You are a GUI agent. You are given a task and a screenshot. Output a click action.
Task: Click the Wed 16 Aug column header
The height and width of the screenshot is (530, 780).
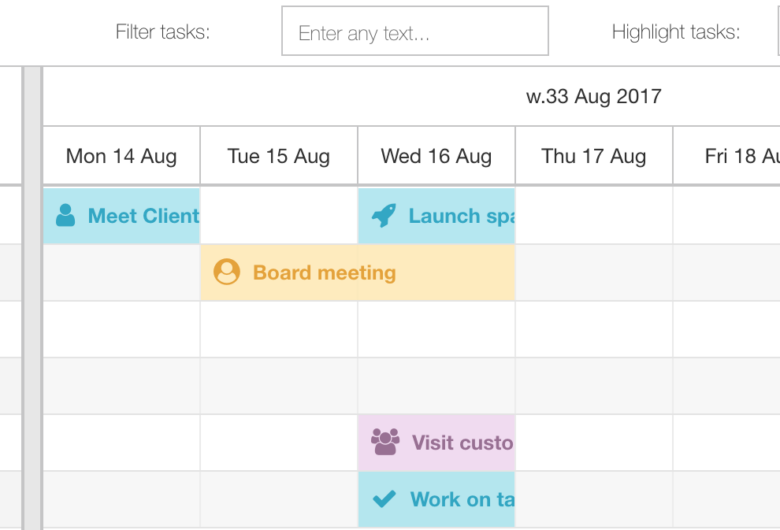436,156
